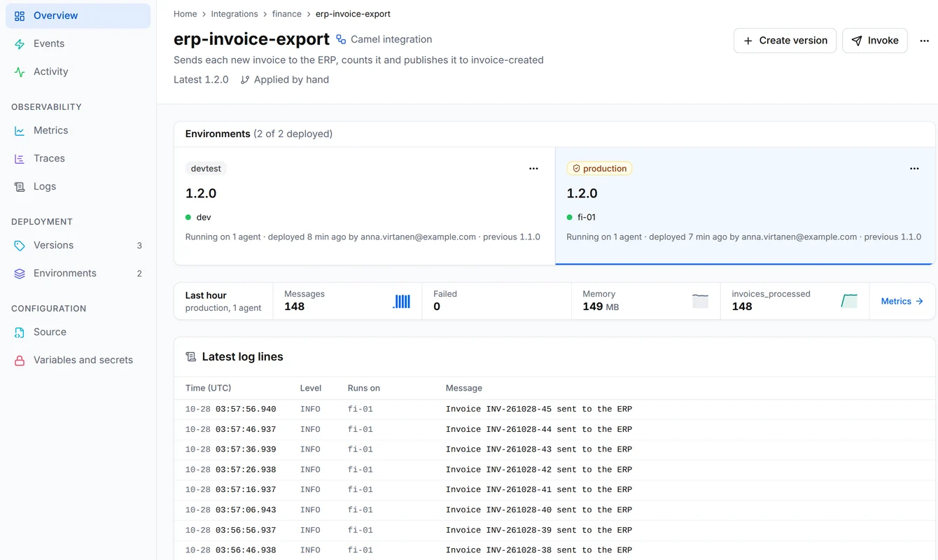938x560 pixels.
Task: Open the page header more options menu
Action: pos(924,41)
